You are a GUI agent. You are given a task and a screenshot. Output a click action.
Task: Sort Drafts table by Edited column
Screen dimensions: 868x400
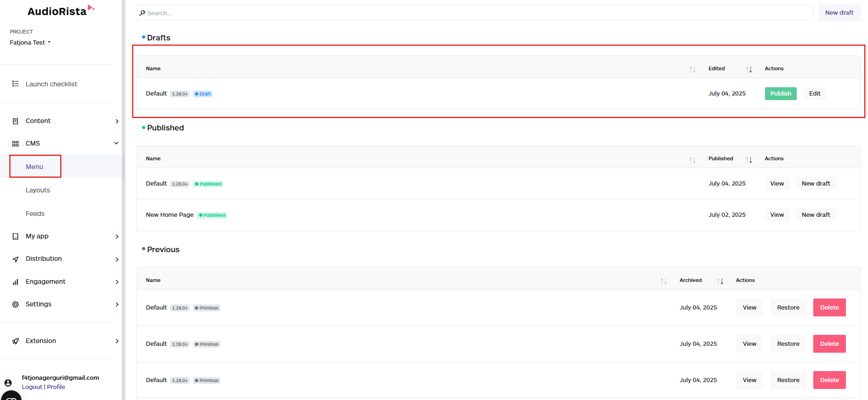[749, 69]
